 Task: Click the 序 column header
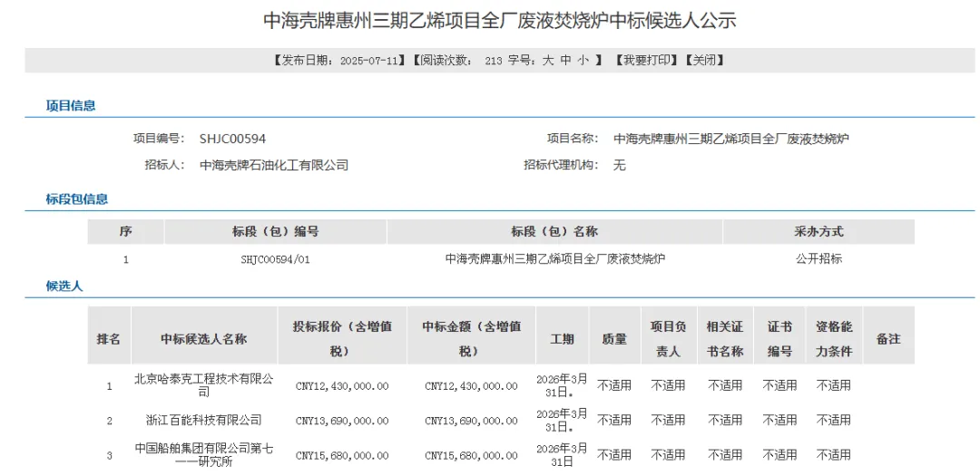coord(125,231)
